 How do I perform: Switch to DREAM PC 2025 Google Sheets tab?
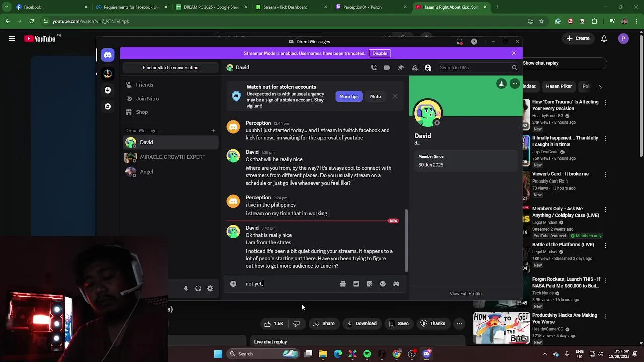pyautogui.click(x=211, y=7)
